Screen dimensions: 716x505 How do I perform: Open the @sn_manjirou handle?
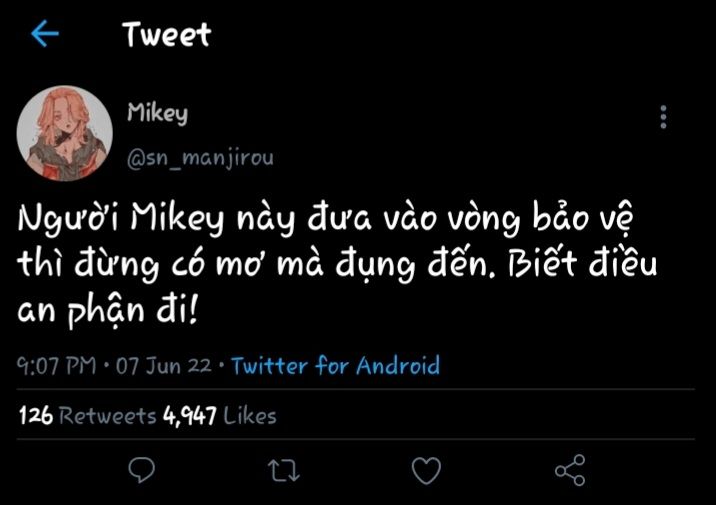point(199,157)
